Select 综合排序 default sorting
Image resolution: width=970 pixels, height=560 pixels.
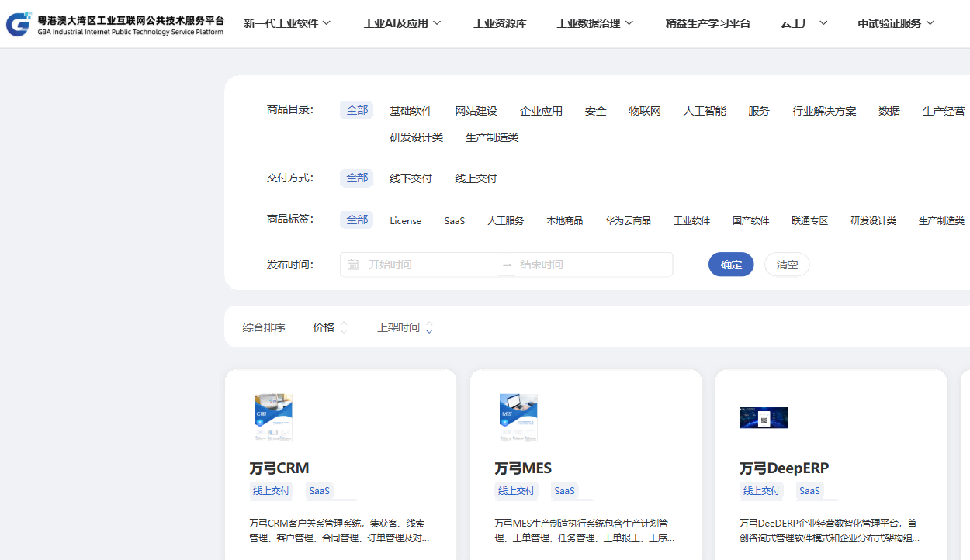[264, 328]
